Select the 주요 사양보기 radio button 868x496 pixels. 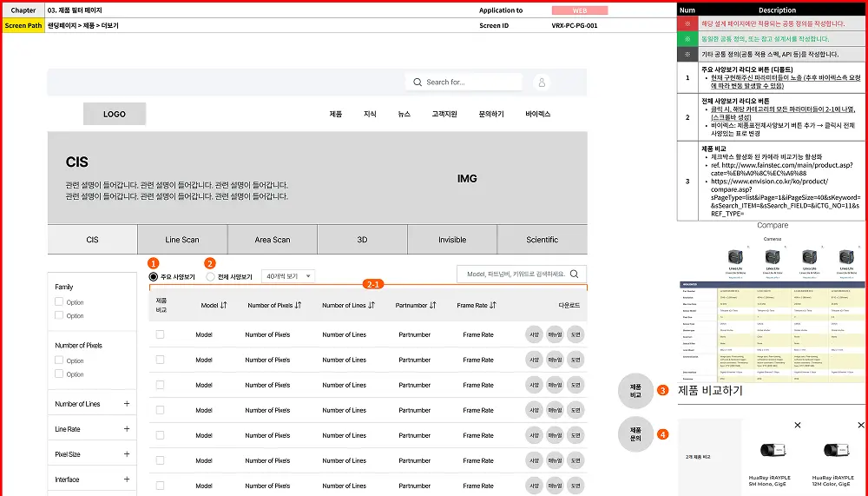coord(154,276)
